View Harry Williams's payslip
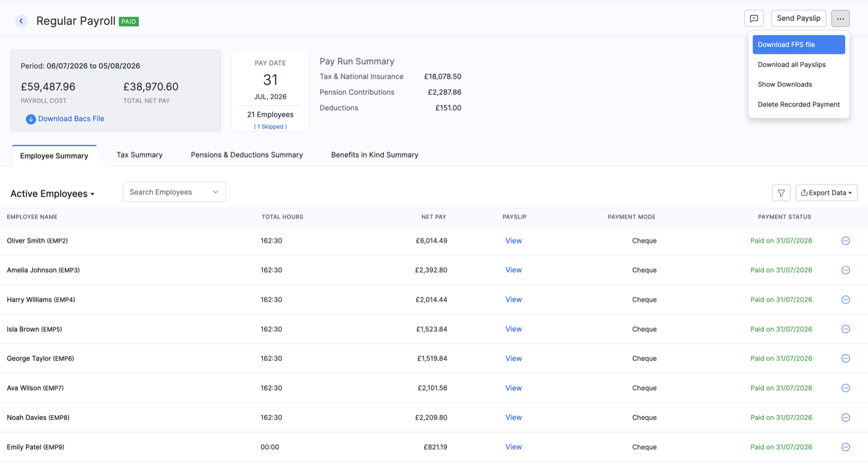This screenshot has height=465, width=868. pos(513,299)
